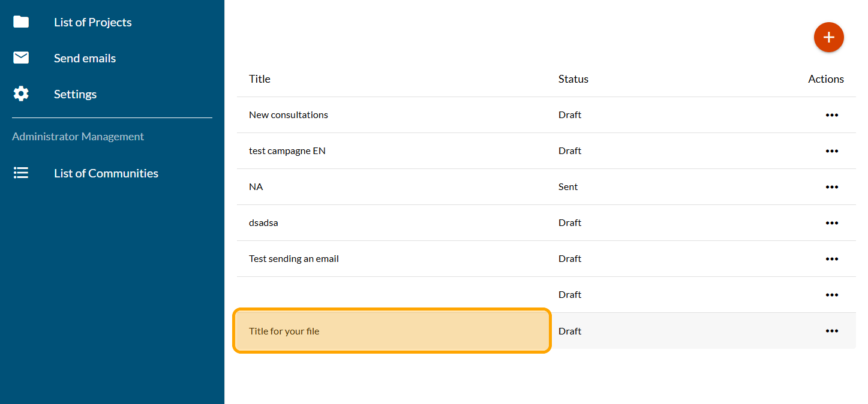Open three-dot actions for dsadsa row

(x=831, y=223)
